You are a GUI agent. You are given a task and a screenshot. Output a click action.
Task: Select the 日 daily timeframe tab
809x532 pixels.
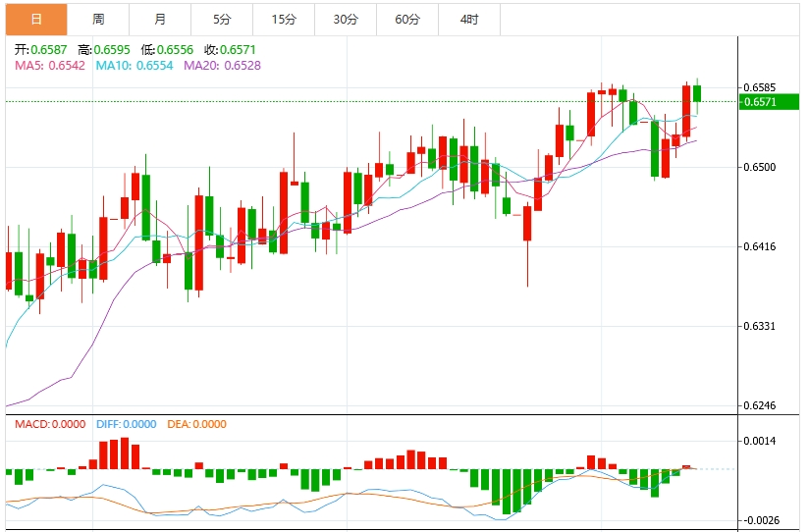click(x=36, y=20)
